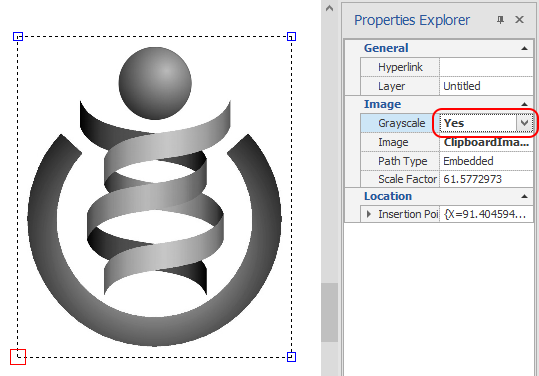Click the Properties Explorer title
The width and height of the screenshot is (539, 376).
[x=411, y=20]
